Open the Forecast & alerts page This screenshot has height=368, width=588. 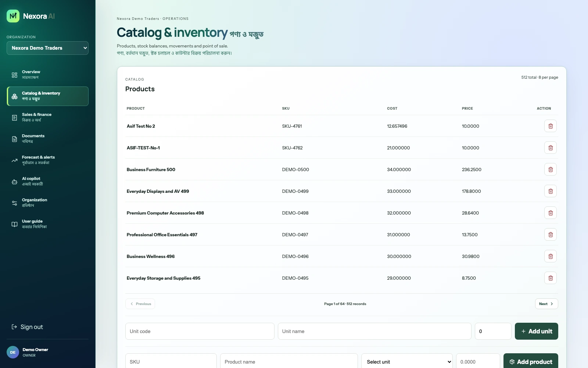pos(47,160)
